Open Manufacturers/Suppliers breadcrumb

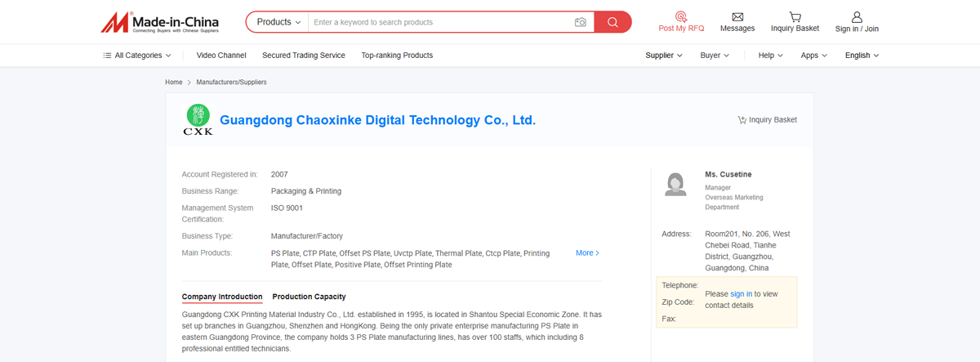tap(231, 83)
